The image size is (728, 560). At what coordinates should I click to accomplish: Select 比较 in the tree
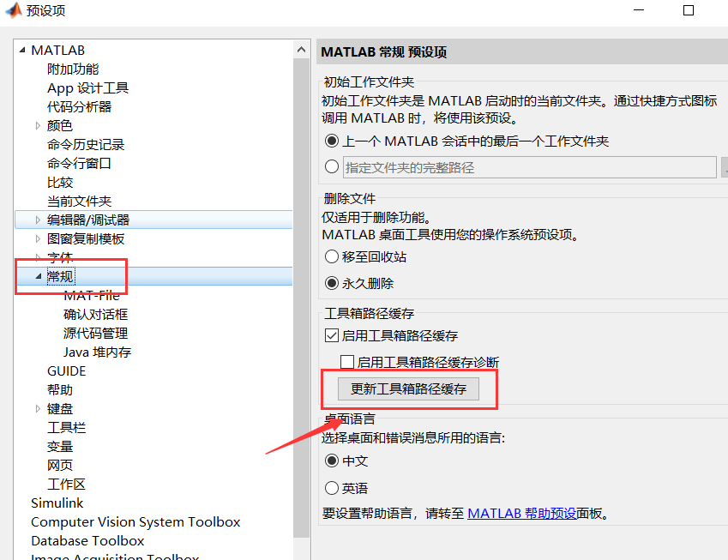click(60, 183)
